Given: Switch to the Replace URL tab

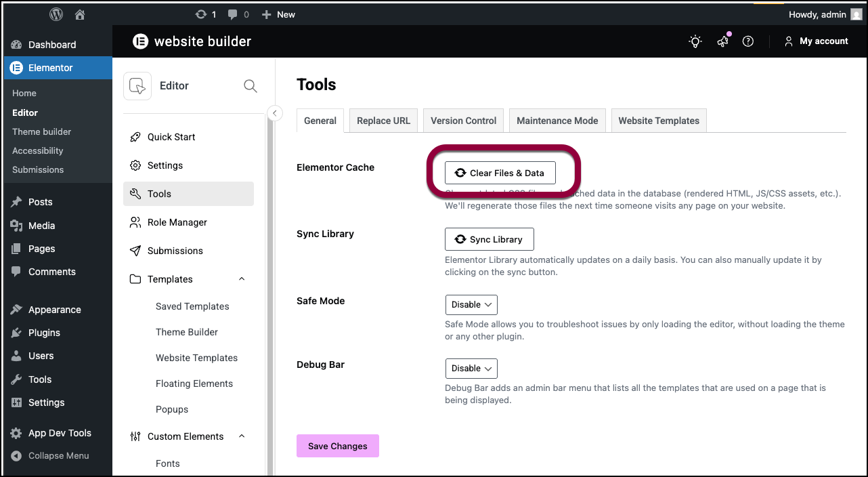Looking at the screenshot, I should click(x=383, y=121).
